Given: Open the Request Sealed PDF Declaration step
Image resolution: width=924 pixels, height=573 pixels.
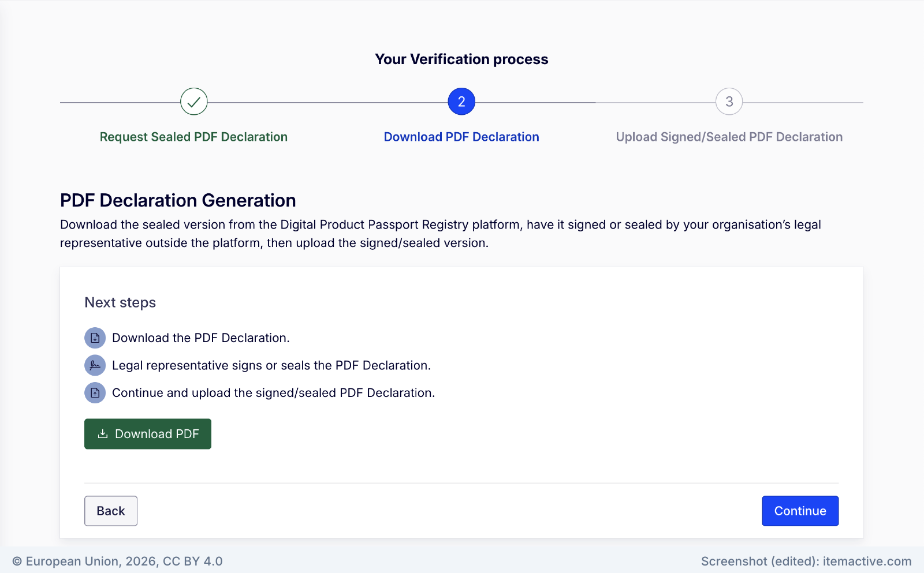Looking at the screenshot, I should [193, 137].
